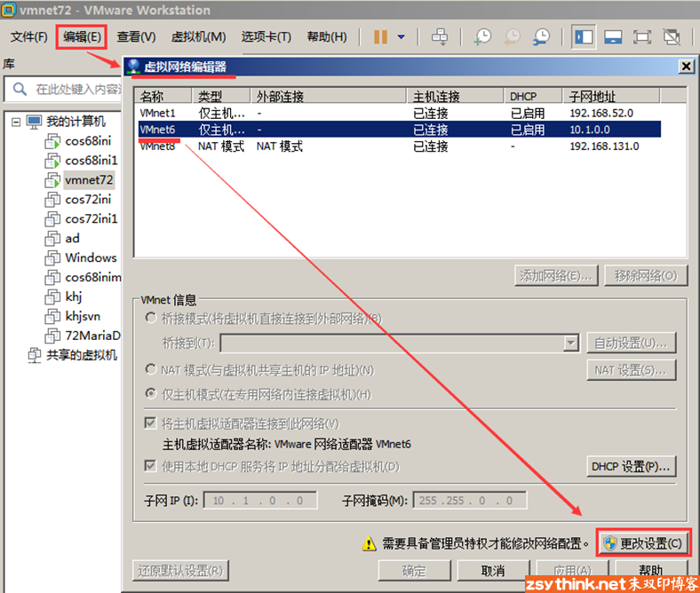The height and width of the screenshot is (593, 700).
Task: Enter full screen mode icon
Action: [642, 37]
